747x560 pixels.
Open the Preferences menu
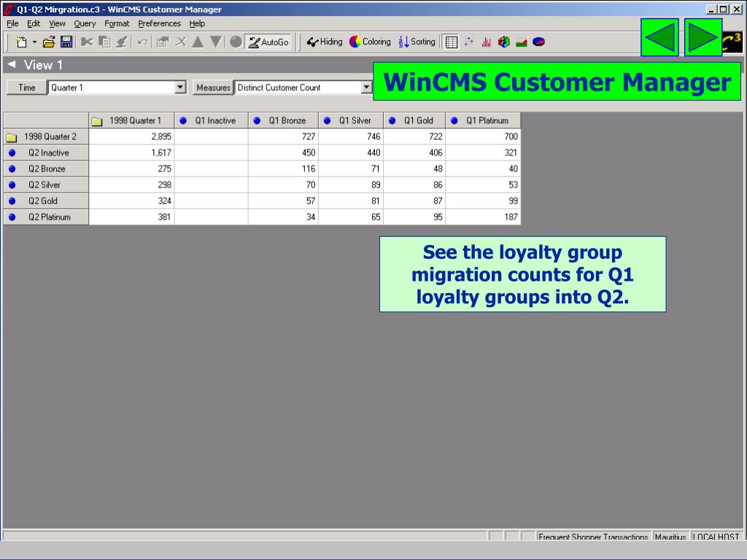[159, 23]
